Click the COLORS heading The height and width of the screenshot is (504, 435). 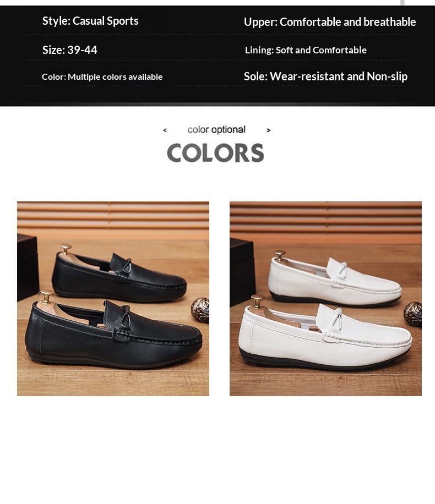point(215,152)
